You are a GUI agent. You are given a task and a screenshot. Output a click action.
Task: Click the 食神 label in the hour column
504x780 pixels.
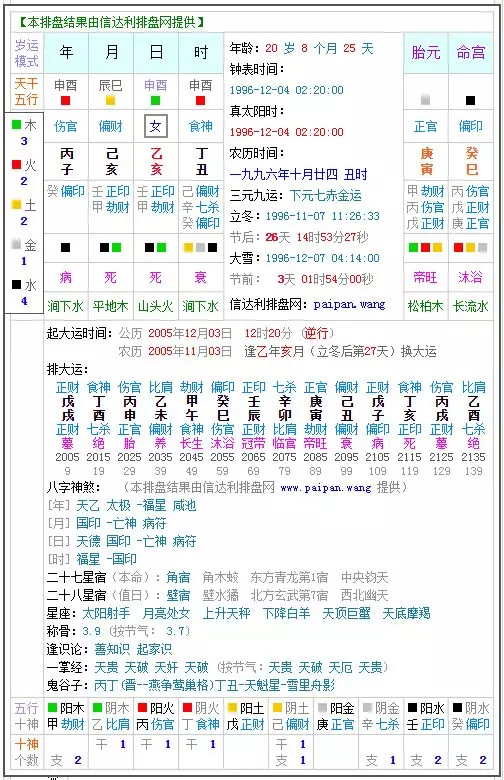(x=201, y=126)
